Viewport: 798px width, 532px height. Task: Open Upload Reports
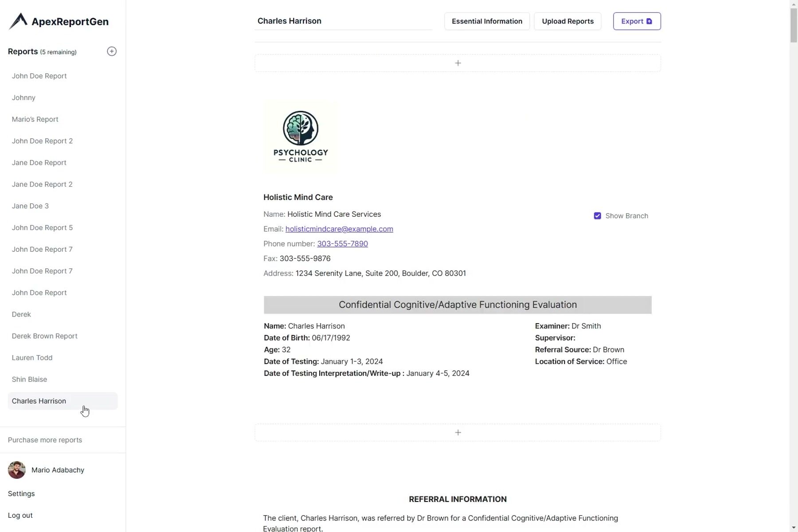tap(567, 21)
